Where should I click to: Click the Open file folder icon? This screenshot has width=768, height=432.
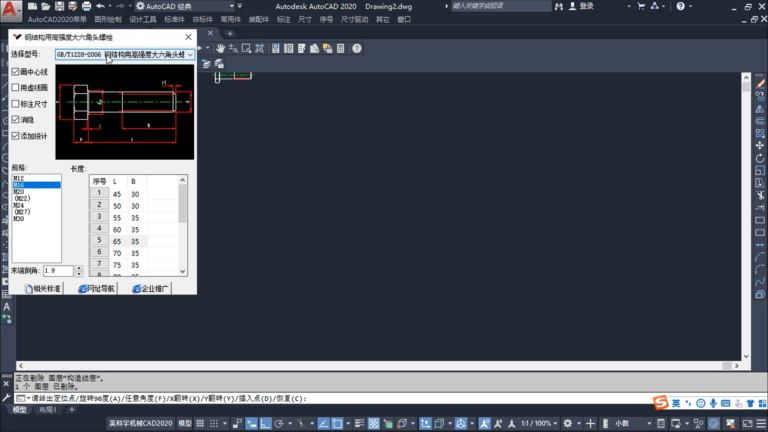click(46, 6)
